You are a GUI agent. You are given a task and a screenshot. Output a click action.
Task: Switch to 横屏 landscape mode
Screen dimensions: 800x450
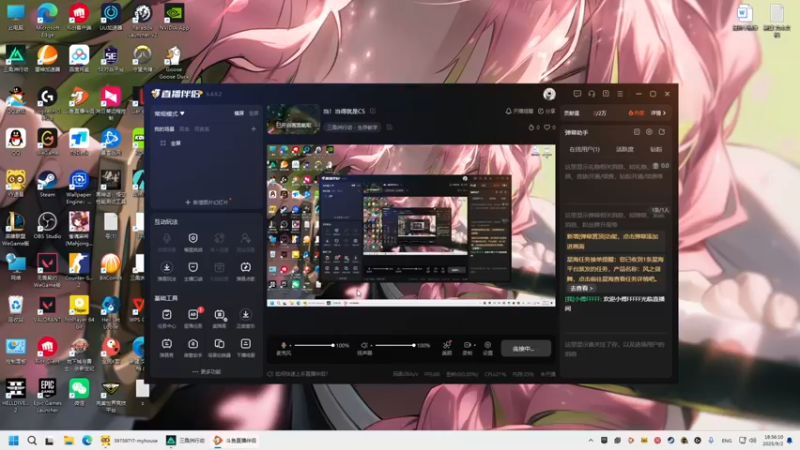point(239,113)
